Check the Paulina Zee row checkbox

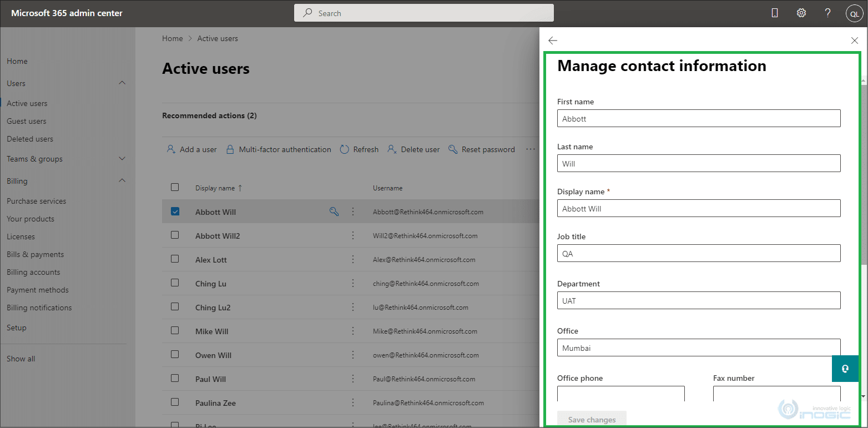click(x=175, y=402)
